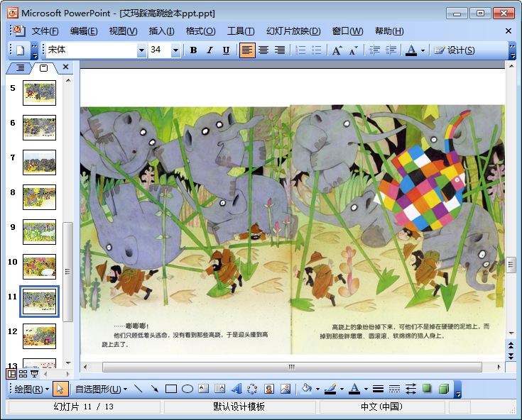Apply fill color from paint bucket
Image resolution: width=522 pixels, height=420 pixels.
(306, 388)
